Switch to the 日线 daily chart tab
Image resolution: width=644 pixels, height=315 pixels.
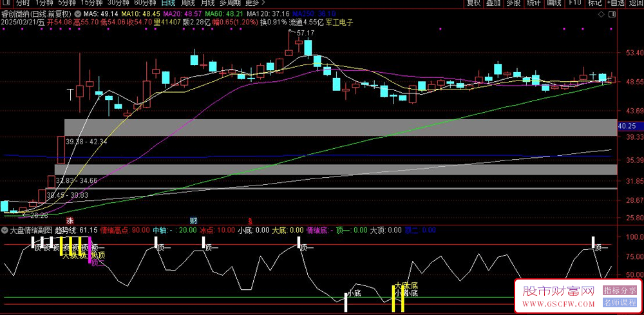(167, 3)
